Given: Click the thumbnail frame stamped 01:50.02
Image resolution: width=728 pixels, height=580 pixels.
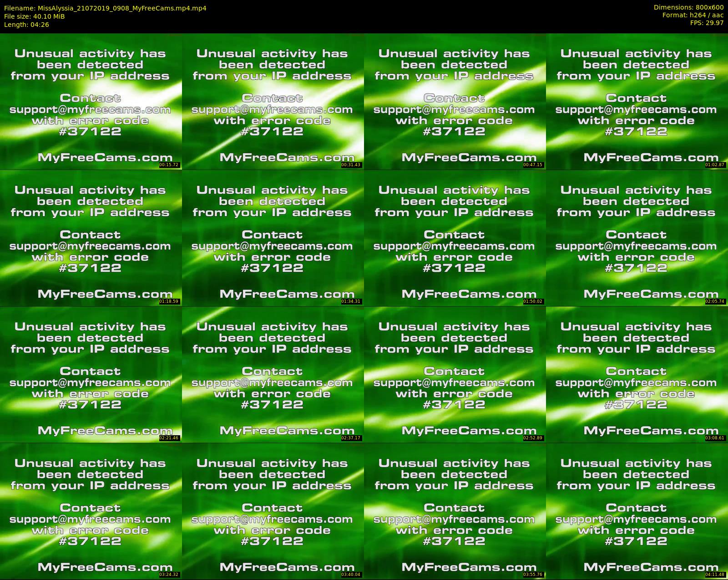Looking at the screenshot, I should (455, 238).
